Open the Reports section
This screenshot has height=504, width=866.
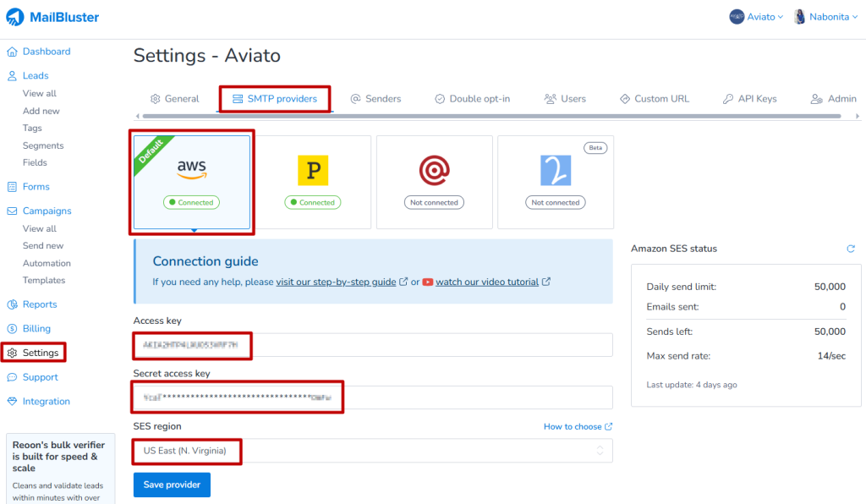(37, 304)
